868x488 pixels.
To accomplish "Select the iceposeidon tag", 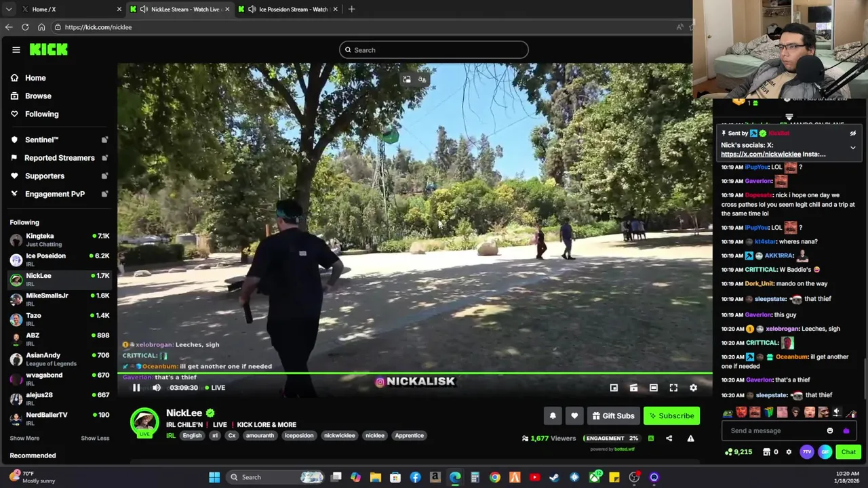I will click(x=299, y=436).
